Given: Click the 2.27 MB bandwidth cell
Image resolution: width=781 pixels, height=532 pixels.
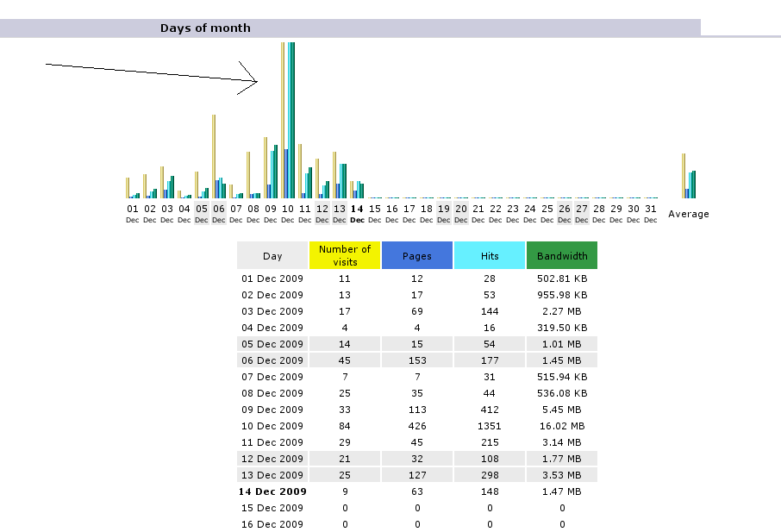Looking at the screenshot, I should coord(562,311).
